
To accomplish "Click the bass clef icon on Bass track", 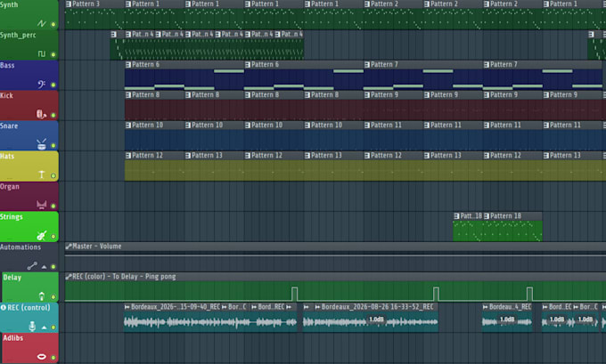I will tap(42, 85).
